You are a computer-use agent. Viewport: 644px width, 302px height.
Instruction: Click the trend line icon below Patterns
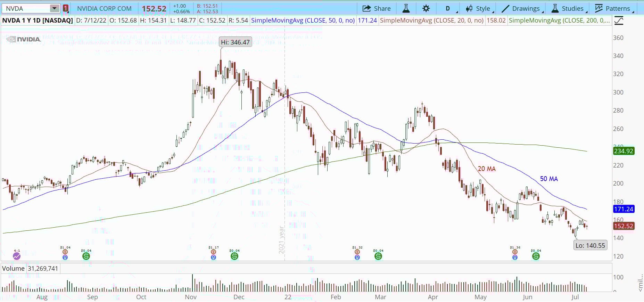(619, 21)
